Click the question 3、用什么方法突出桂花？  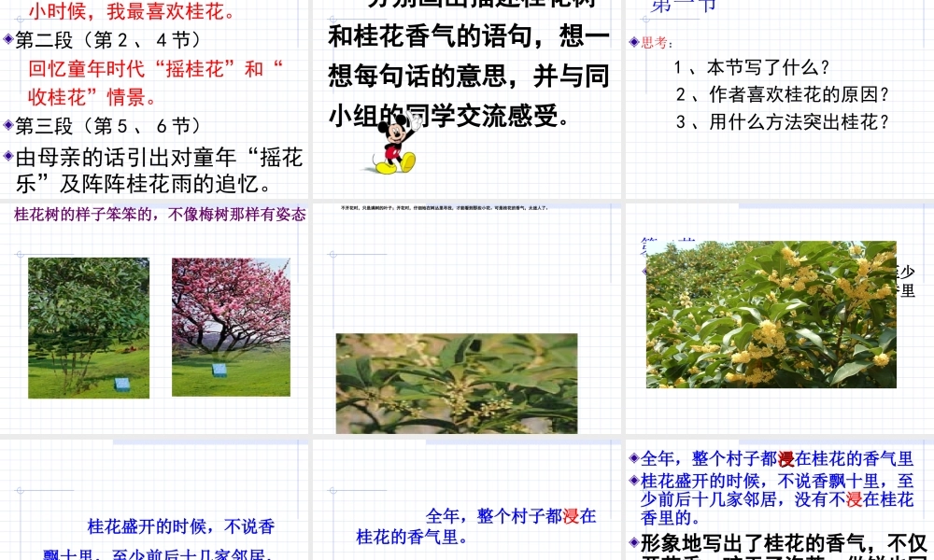(x=783, y=122)
